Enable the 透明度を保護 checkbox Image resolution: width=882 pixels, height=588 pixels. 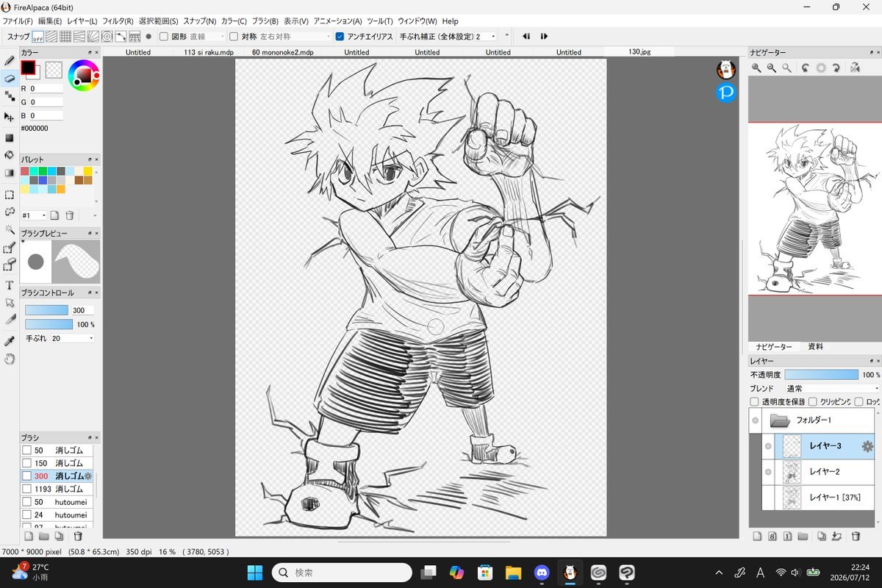(754, 402)
